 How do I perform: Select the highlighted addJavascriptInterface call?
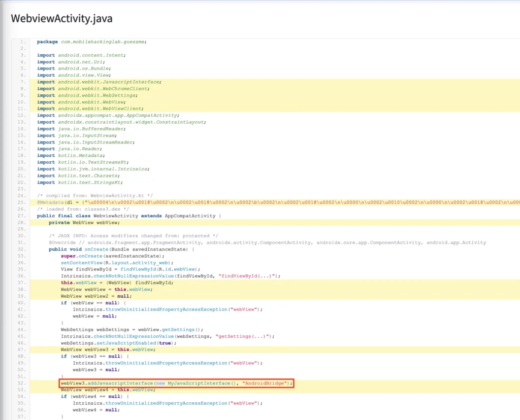pyautogui.click(x=176, y=383)
